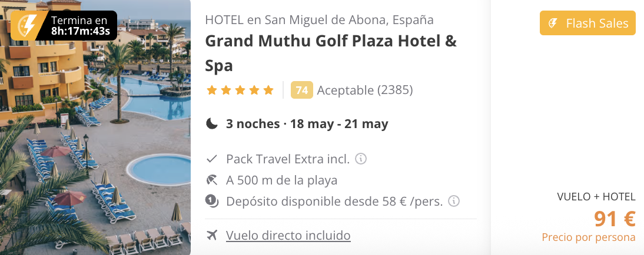Click the deposit coin icon
The image size is (644, 255).
click(212, 202)
